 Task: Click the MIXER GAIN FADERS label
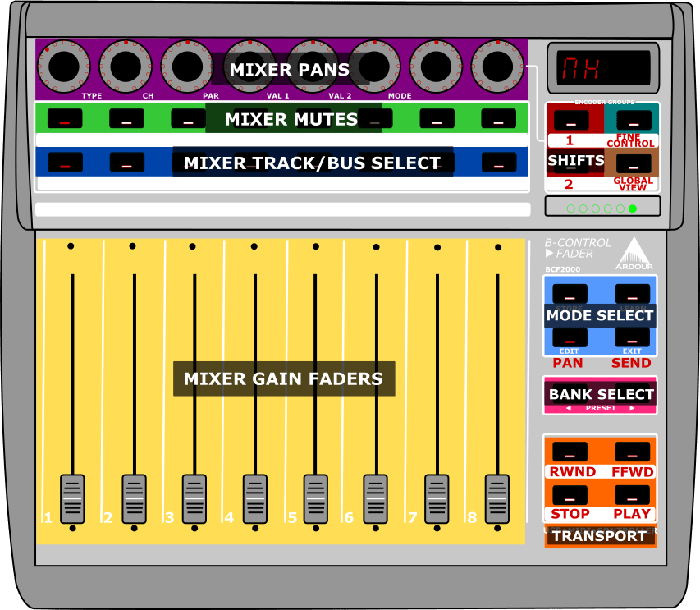[283, 378]
